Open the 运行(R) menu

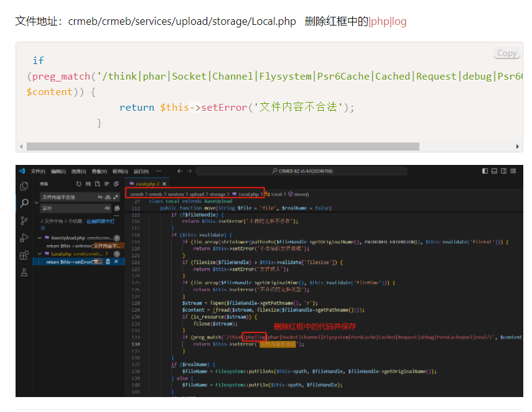pyautogui.click(x=141, y=171)
